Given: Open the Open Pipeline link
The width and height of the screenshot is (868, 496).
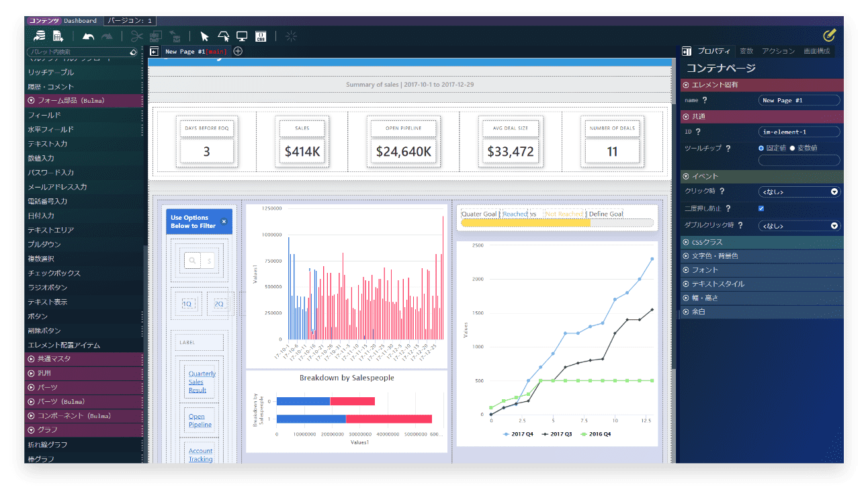Looking at the screenshot, I should [x=200, y=421].
